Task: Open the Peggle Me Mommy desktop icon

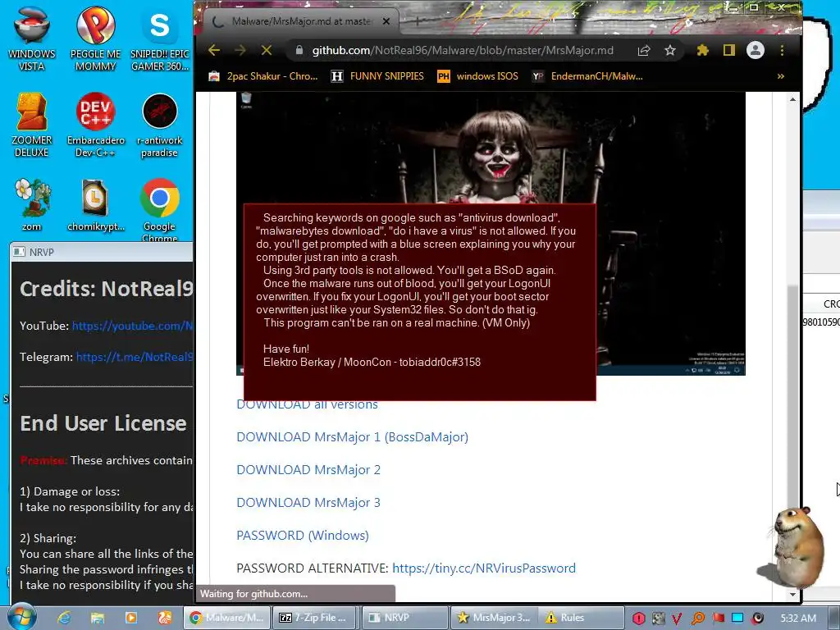Action: (95, 39)
